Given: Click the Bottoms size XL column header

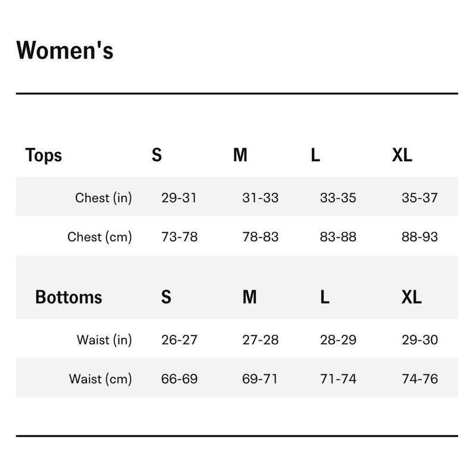Looking at the screenshot, I should coord(411,296).
